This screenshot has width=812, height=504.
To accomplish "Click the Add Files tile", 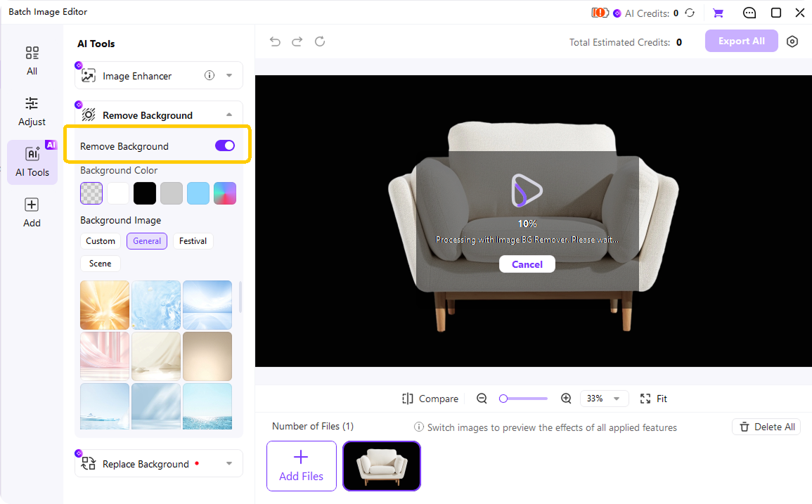I will [302, 465].
